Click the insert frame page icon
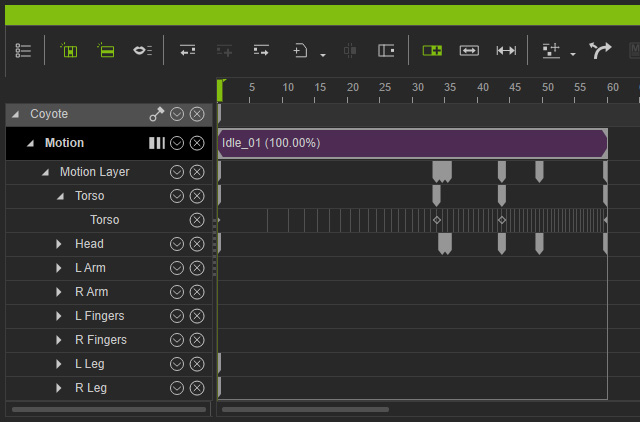Viewport: 640px width, 422px height. (x=300, y=51)
